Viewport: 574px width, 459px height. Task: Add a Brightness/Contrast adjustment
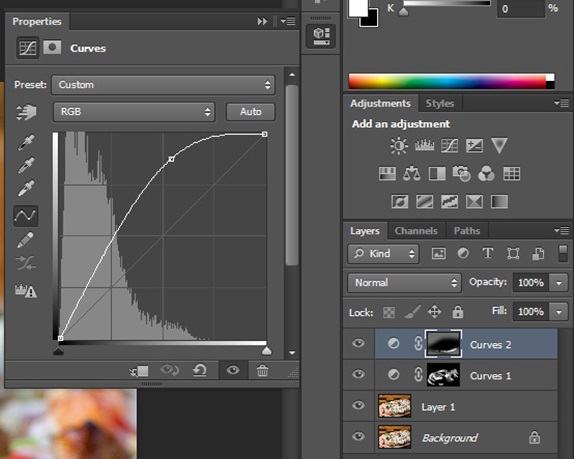399,146
